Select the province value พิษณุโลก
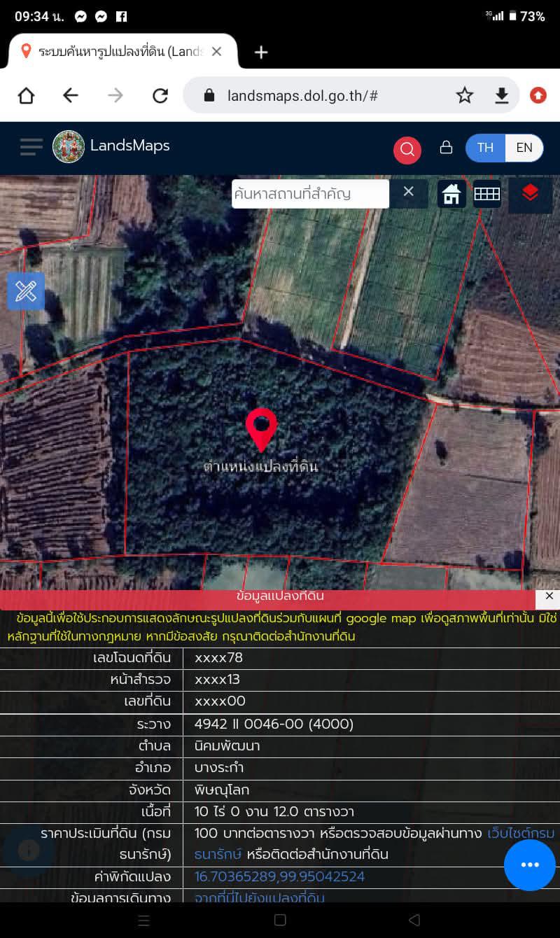Image resolution: width=560 pixels, height=938 pixels. point(223,789)
